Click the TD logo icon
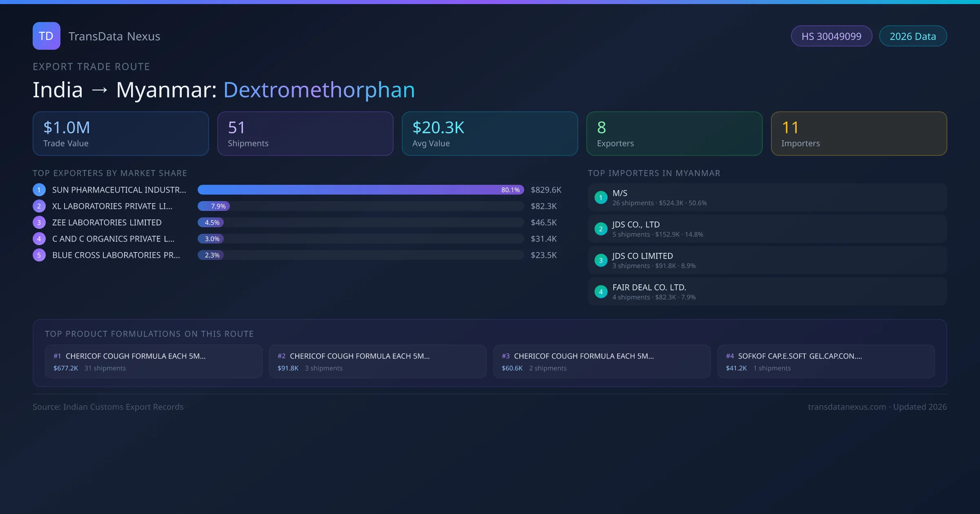 pos(46,36)
